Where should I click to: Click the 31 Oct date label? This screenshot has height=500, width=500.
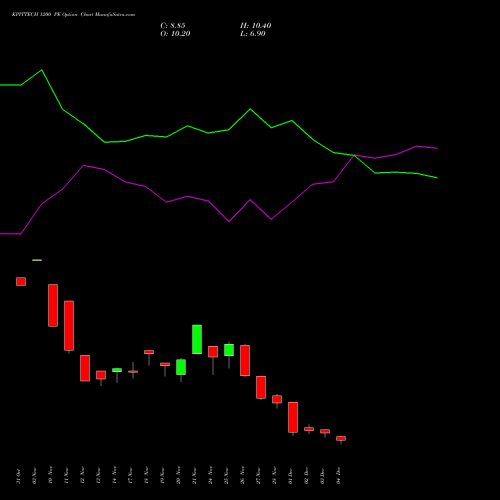click(x=18, y=476)
